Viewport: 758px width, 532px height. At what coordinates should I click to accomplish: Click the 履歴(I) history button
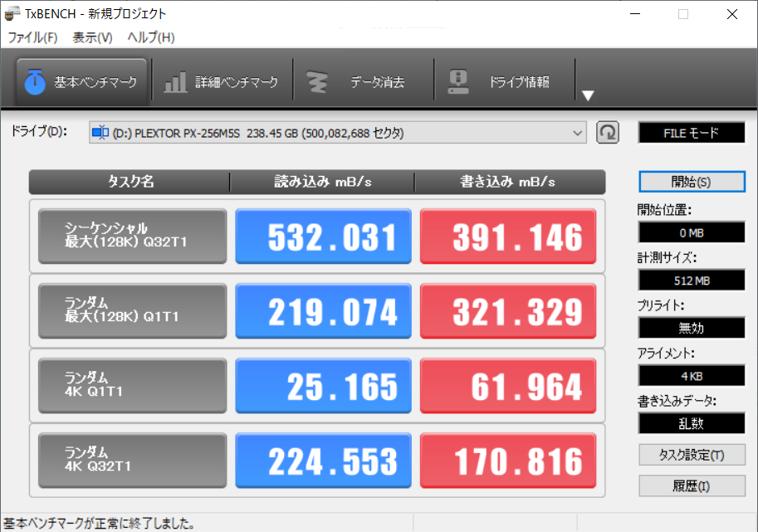[691, 486]
